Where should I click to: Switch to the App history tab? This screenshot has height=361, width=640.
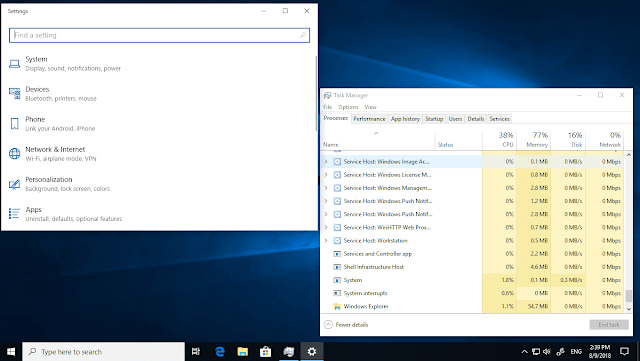coord(405,119)
